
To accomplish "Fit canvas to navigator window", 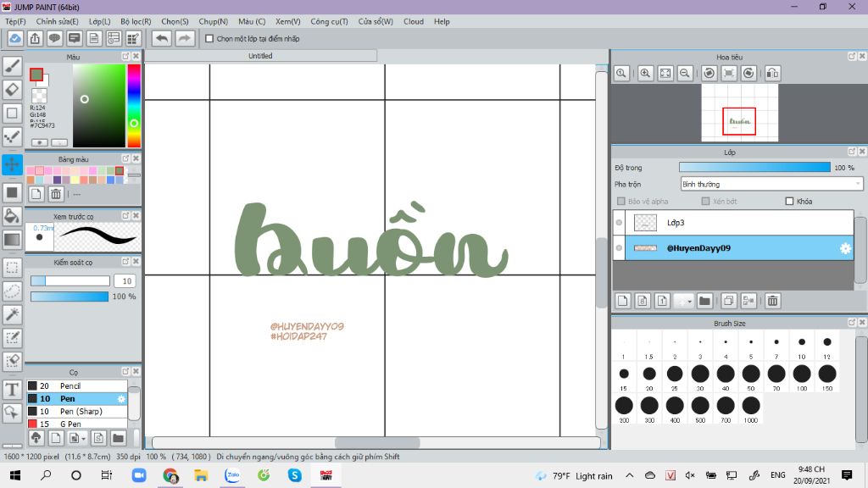I will [665, 73].
